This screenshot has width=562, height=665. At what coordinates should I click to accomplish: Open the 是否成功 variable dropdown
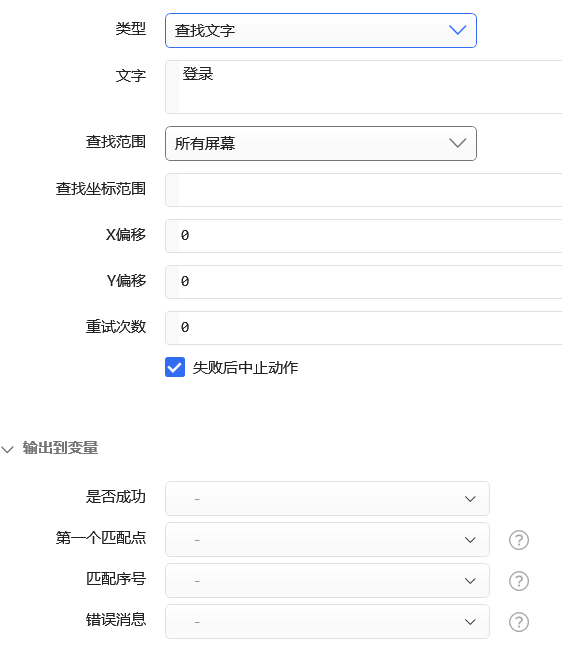pos(327,498)
